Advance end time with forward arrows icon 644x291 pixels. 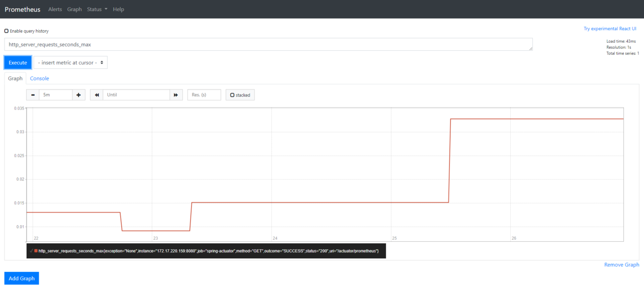(176, 94)
